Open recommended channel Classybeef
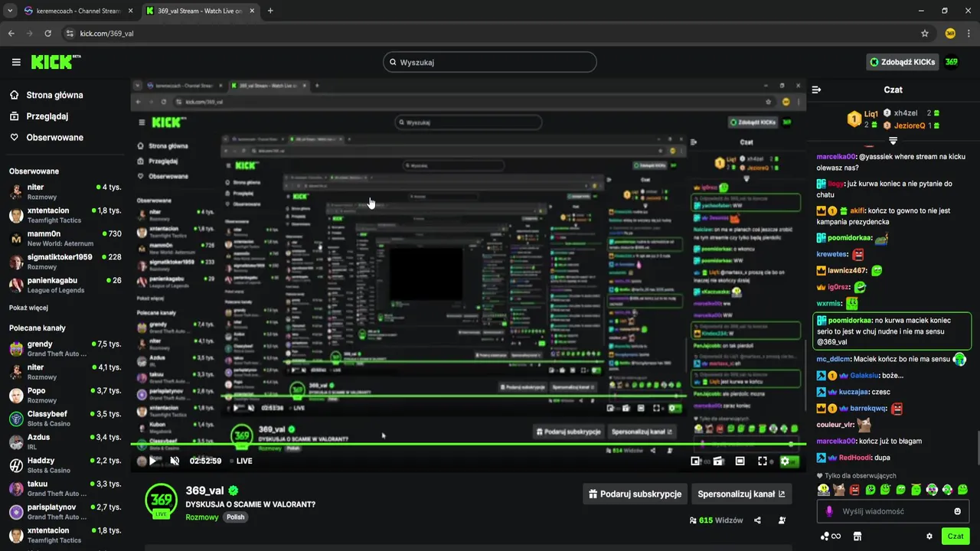 65,419
